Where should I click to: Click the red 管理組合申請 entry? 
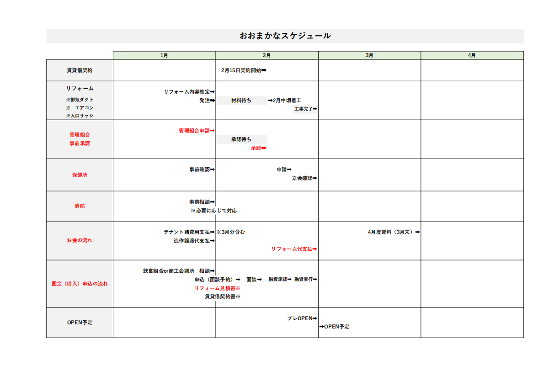tap(197, 131)
